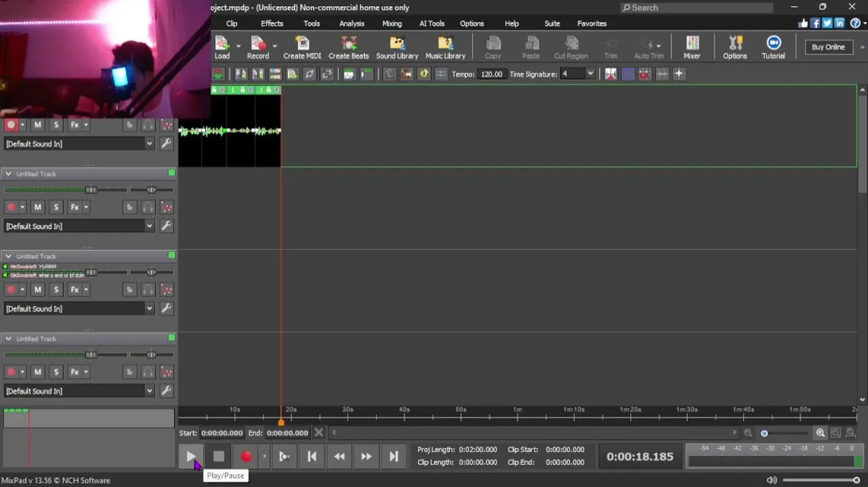The height and width of the screenshot is (487, 868).
Task: Click the Auto Trim toolbar icon
Action: pyautogui.click(x=649, y=47)
